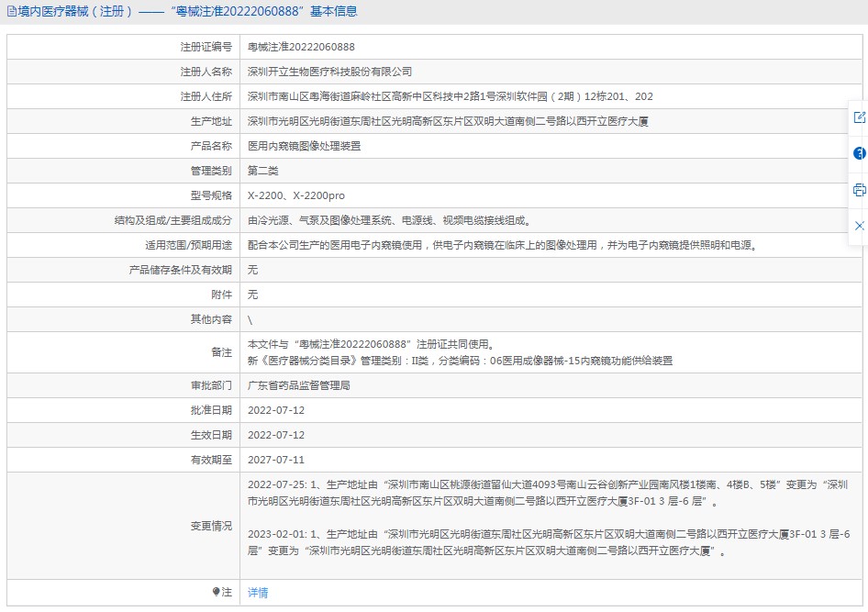Image resolution: width=868 pixels, height=612 pixels.
Task: Click the lightbulb icon next to 注
Action: [216, 592]
